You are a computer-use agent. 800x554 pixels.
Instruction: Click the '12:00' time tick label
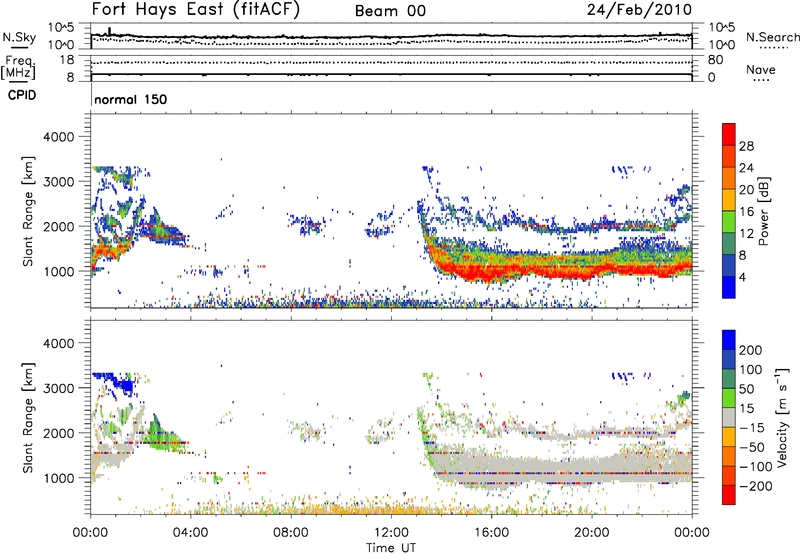[x=391, y=533]
